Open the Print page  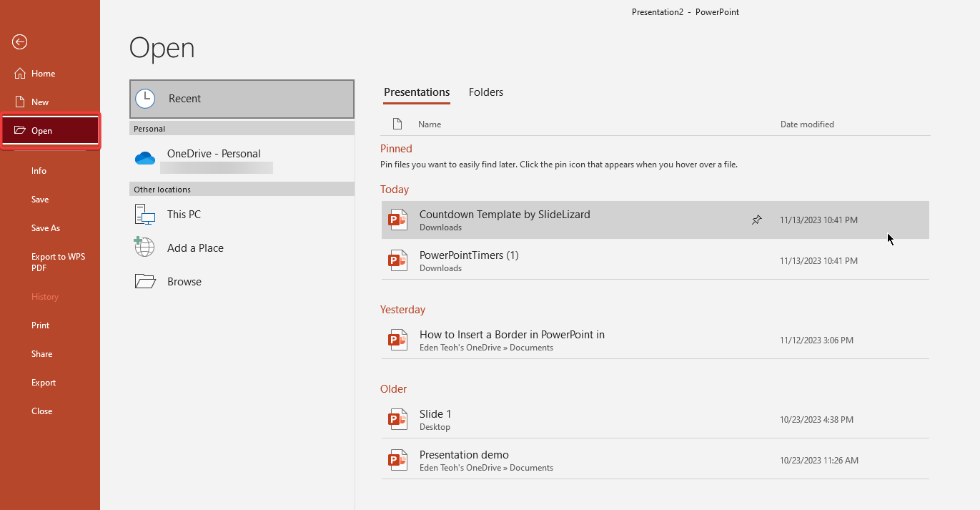click(x=41, y=325)
